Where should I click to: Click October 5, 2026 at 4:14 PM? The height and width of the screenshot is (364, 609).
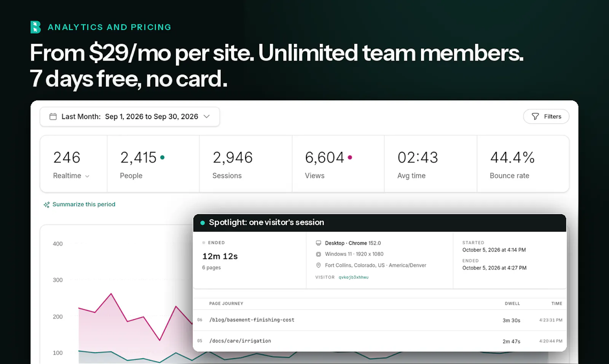tap(494, 250)
